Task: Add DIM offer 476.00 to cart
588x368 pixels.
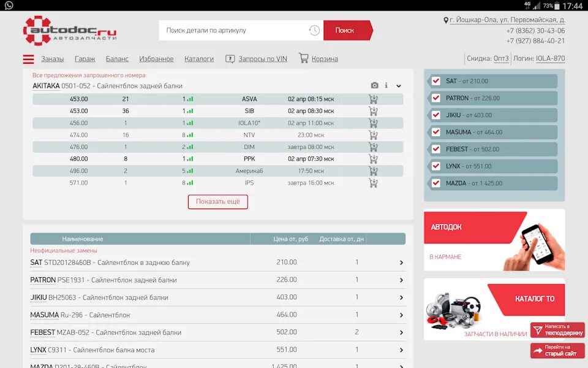Action: click(x=373, y=147)
